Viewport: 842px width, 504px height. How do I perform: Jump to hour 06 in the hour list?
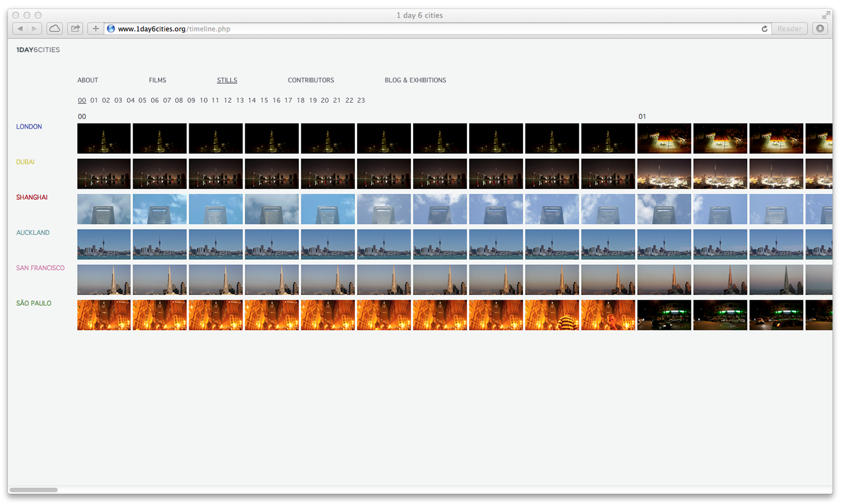[154, 100]
